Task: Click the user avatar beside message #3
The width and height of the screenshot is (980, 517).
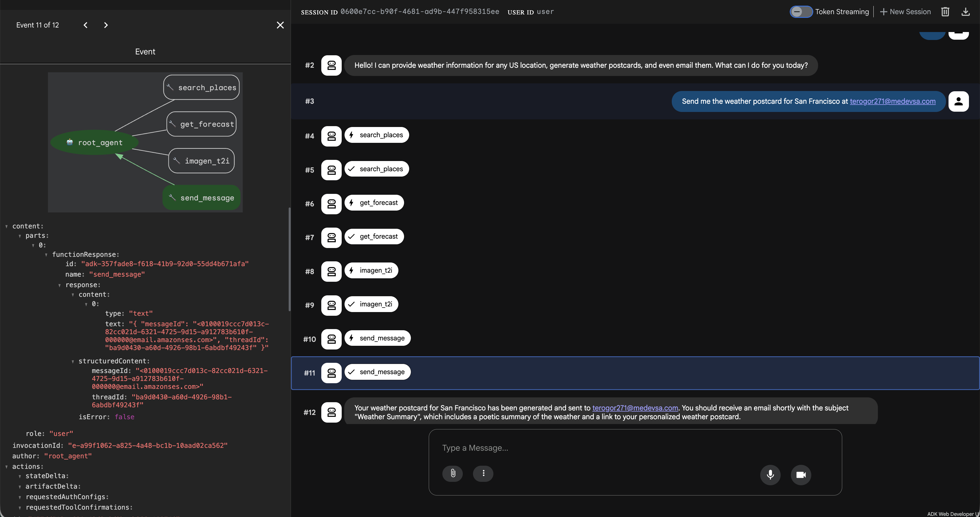Action: pyautogui.click(x=959, y=101)
